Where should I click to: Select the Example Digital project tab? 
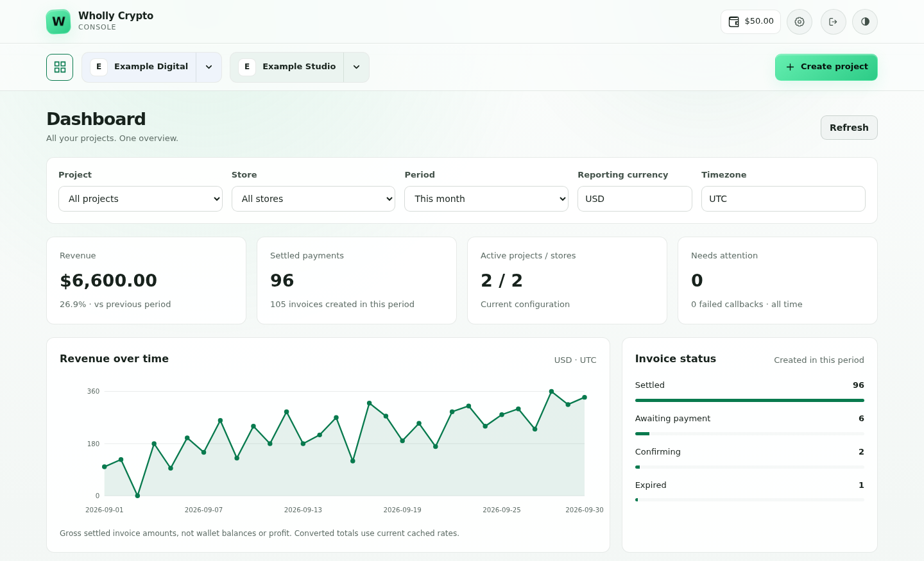point(139,67)
